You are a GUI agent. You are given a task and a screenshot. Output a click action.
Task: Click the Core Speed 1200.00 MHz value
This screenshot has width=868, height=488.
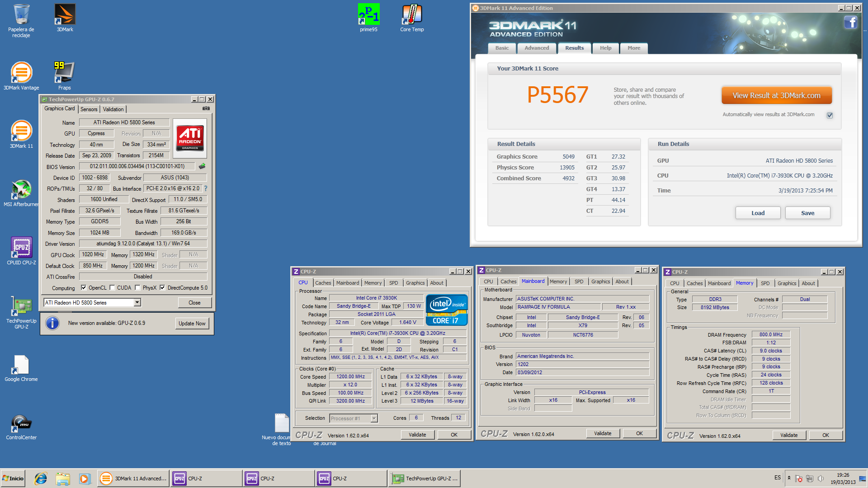(350, 377)
